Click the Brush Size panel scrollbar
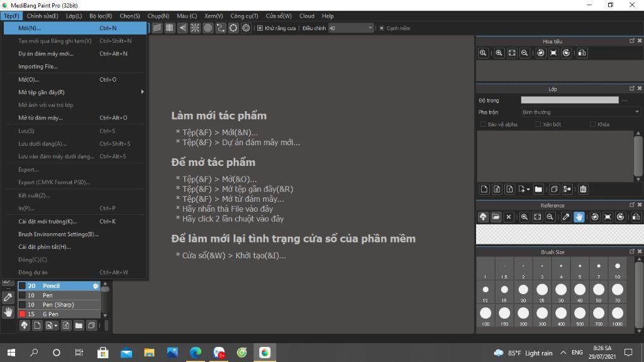Viewport: 644px width, 362px height. [x=638, y=295]
